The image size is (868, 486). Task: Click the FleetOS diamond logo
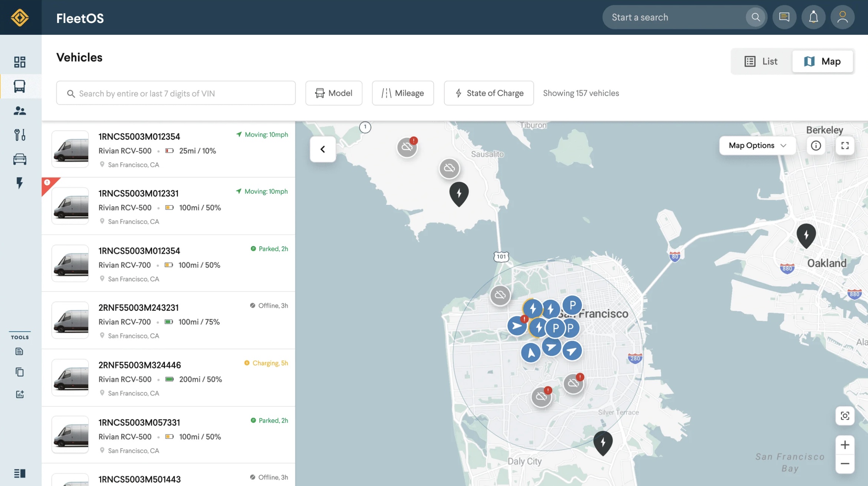(x=20, y=17)
